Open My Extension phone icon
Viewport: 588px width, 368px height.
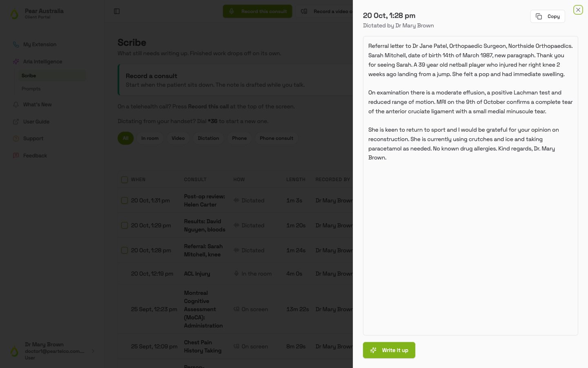(16, 45)
